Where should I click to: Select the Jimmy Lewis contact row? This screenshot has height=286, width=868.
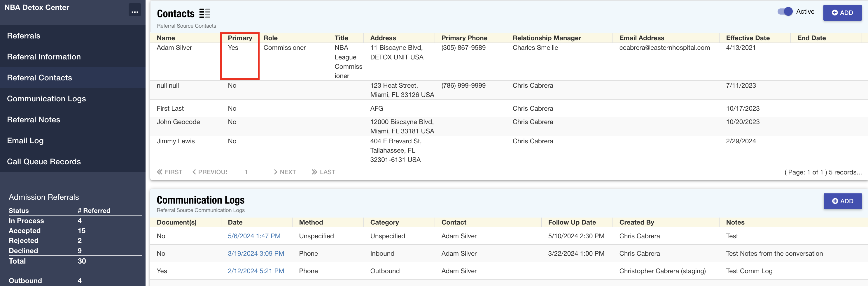[176, 141]
